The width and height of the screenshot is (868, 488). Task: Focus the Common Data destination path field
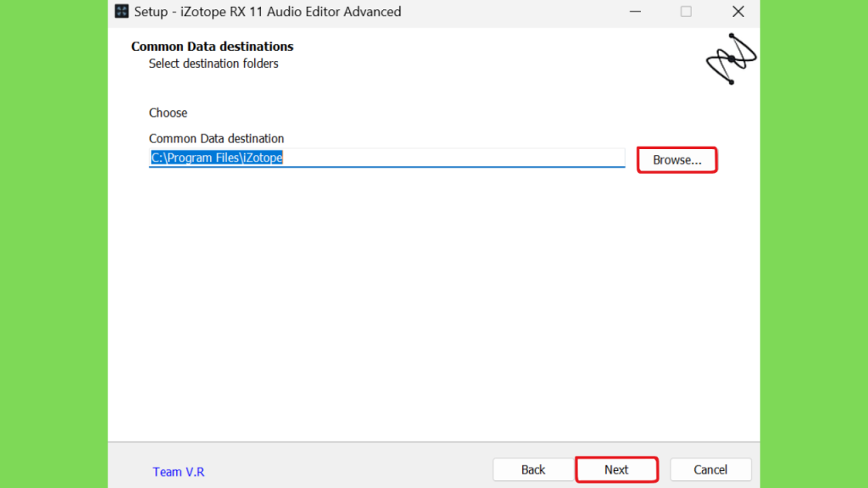pyautogui.click(x=387, y=158)
